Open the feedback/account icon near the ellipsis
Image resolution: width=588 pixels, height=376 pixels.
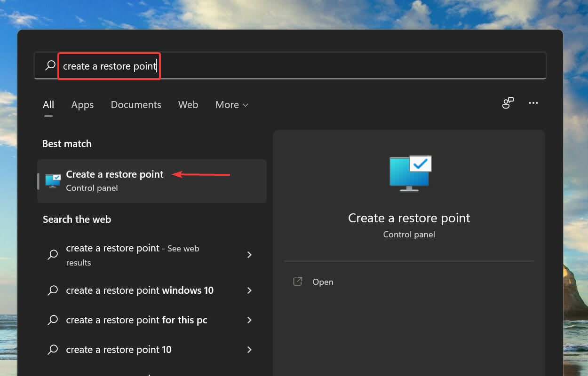(508, 103)
